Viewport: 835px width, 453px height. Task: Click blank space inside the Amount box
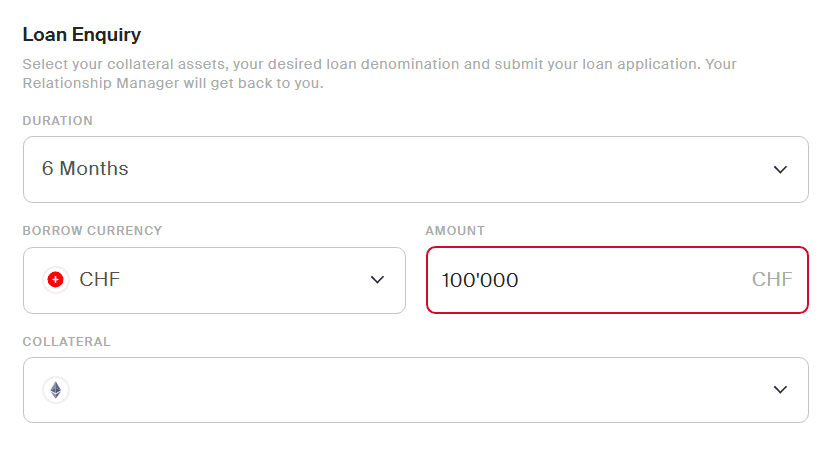click(630, 280)
